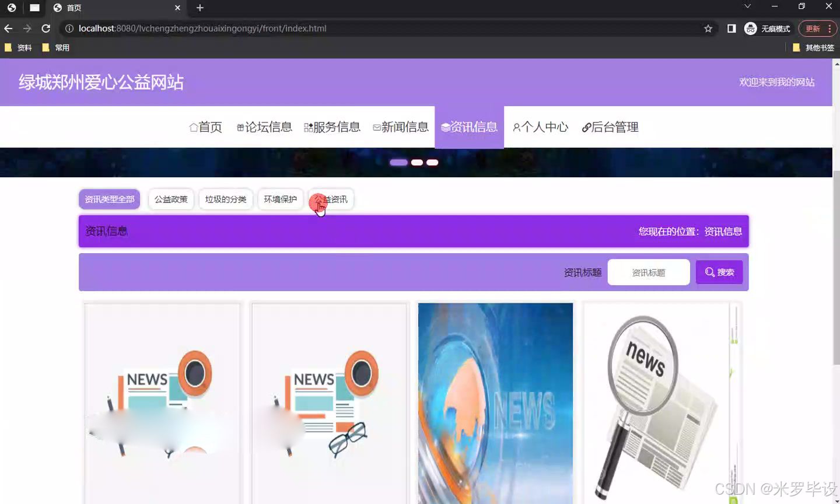Click the 欢迎来到我的网站 link
840x504 pixels.
click(777, 82)
